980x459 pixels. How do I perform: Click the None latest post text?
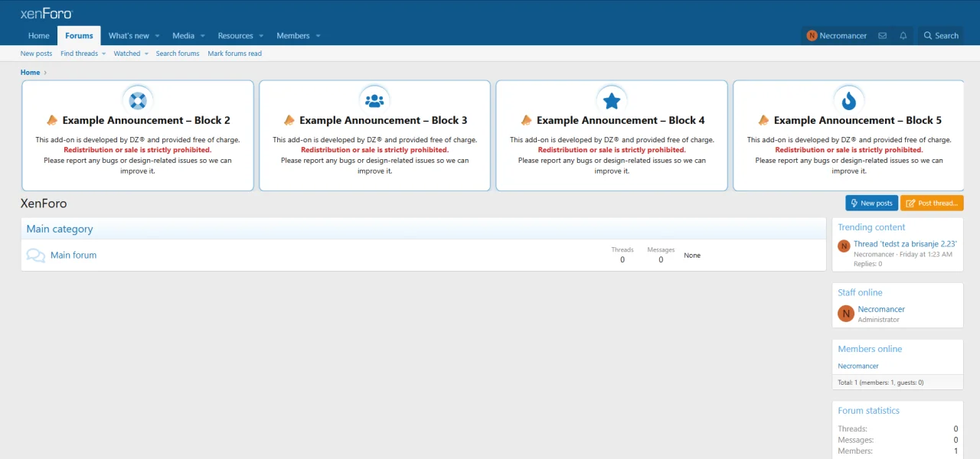(x=692, y=256)
